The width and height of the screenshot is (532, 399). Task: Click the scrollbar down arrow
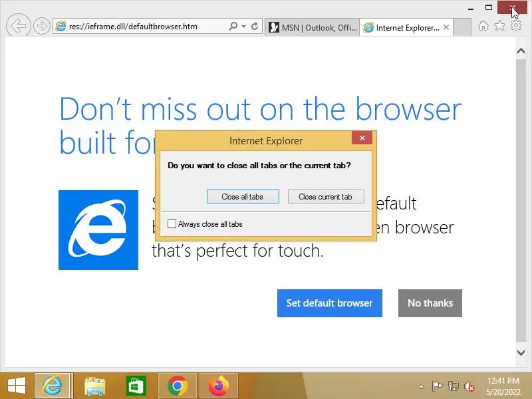click(x=521, y=352)
